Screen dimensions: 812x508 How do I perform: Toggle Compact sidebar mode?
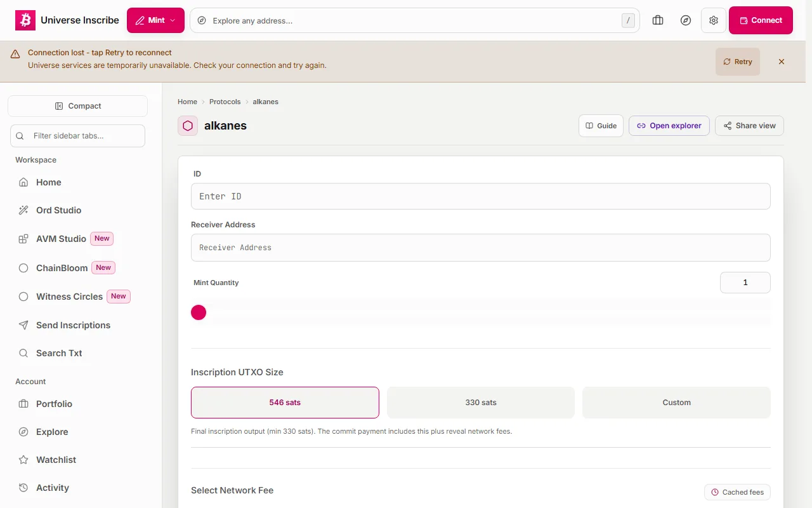(77, 106)
